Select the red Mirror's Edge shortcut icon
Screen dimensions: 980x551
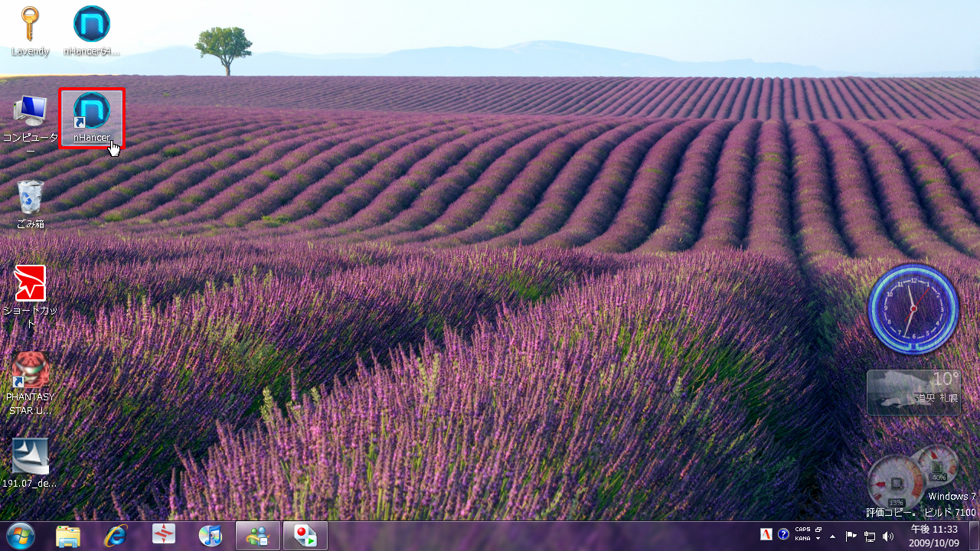(x=31, y=297)
